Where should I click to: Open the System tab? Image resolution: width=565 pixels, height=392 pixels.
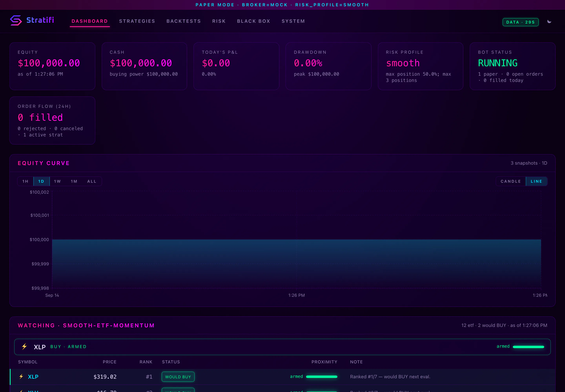(x=293, y=21)
